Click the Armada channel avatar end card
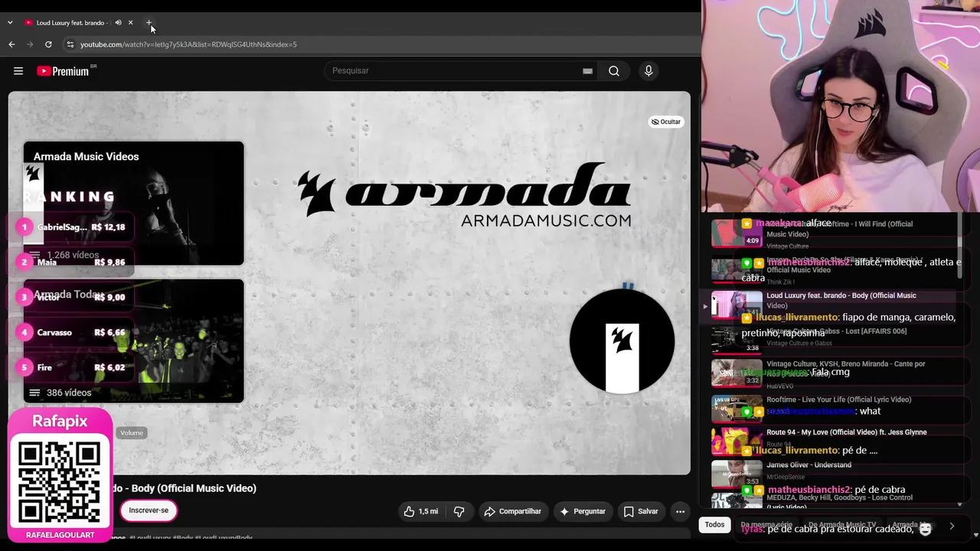This screenshot has height=551, width=980. coord(622,341)
